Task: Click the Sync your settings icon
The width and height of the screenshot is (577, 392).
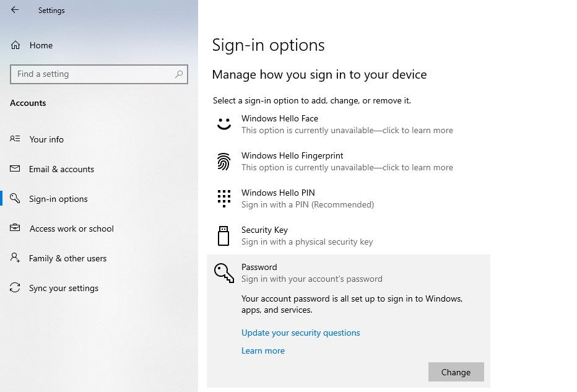Action: click(15, 288)
